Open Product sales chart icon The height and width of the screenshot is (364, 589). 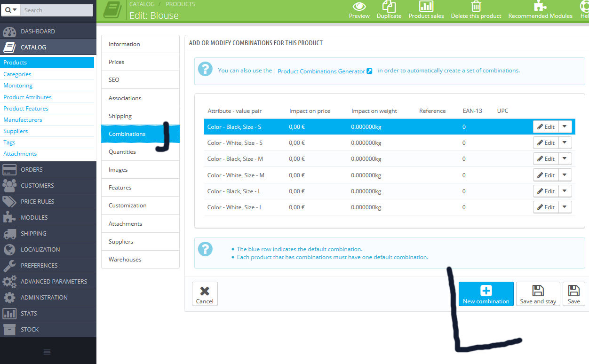tap(426, 6)
